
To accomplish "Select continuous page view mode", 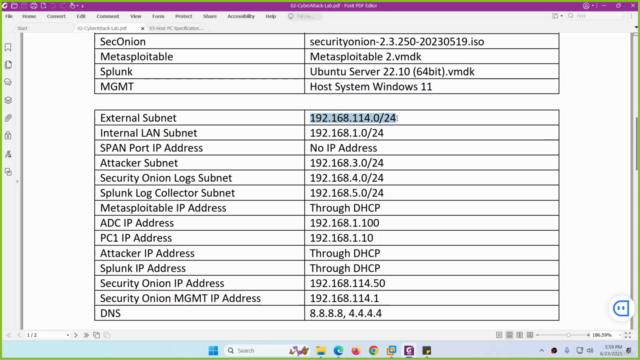I will click(509, 335).
